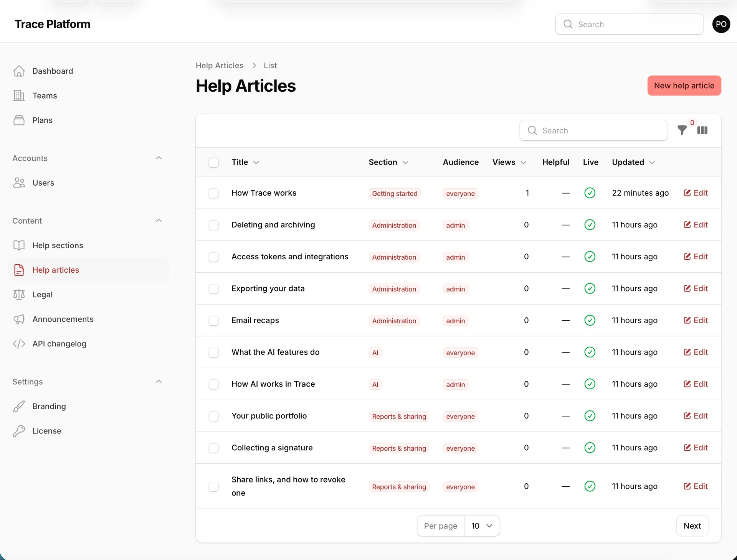Open the PO user avatar menu
The width and height of the screenshot is (737, 560).
point(721,24)
